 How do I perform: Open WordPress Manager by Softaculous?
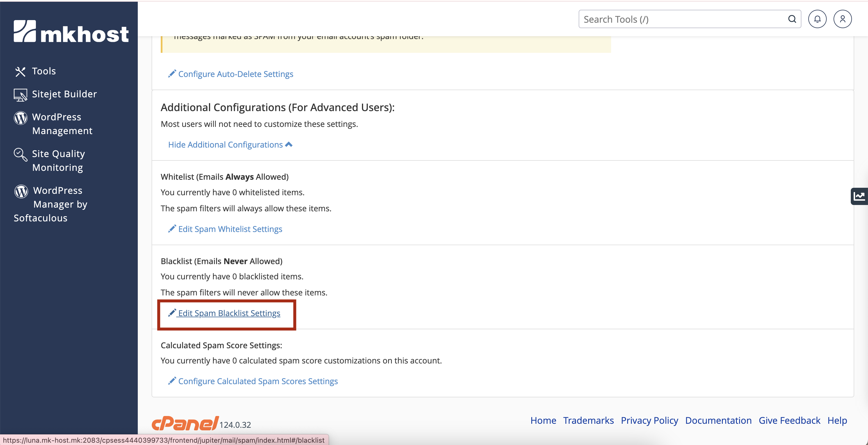coord(57,204)
